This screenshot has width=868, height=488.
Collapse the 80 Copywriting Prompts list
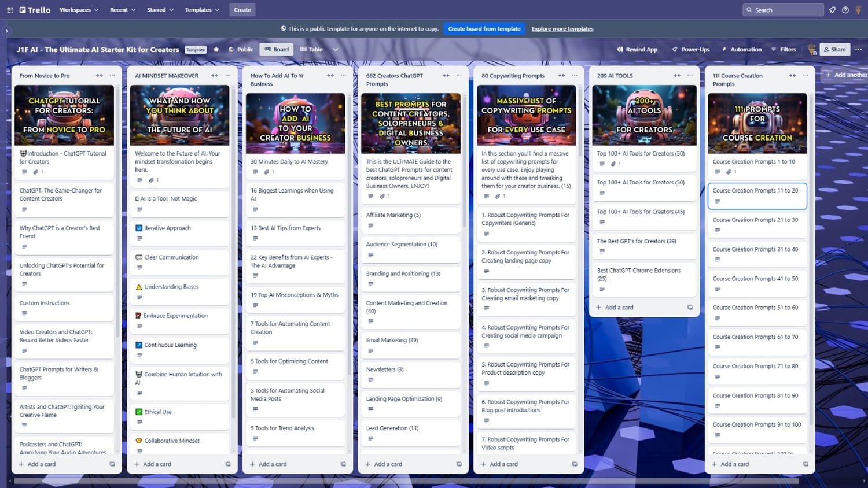561,76
